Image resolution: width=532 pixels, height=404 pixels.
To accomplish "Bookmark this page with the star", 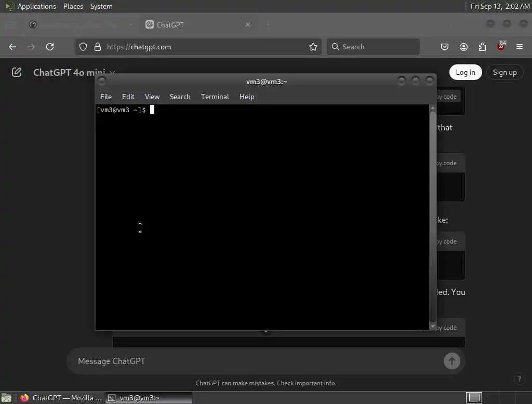I will click(x=313, y=47).
